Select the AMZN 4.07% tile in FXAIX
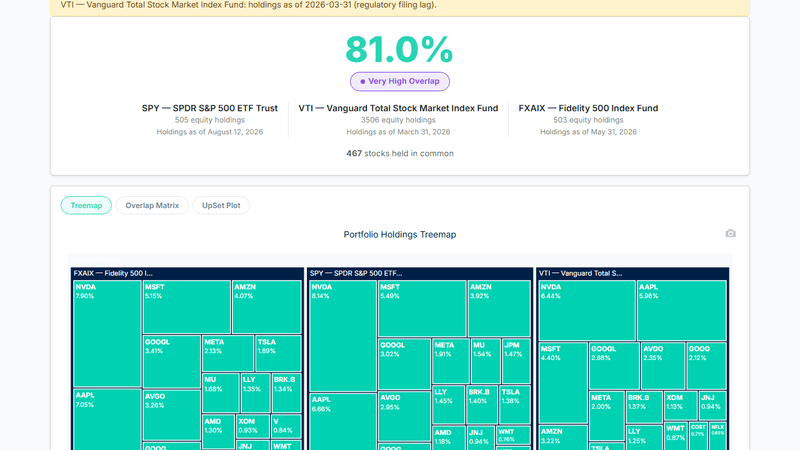Viewport: 800px width, 450px height. [267, 307]
